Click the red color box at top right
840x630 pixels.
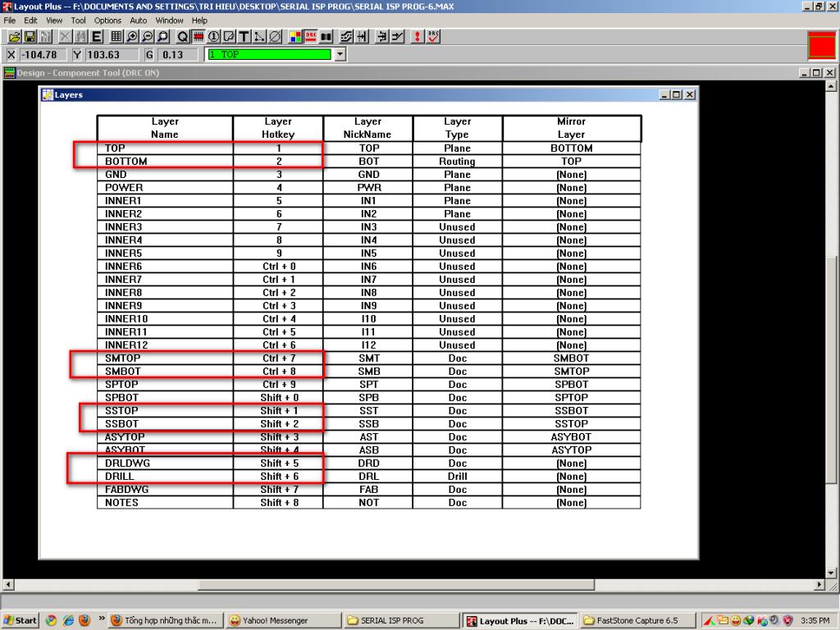(x=821, y=44)
